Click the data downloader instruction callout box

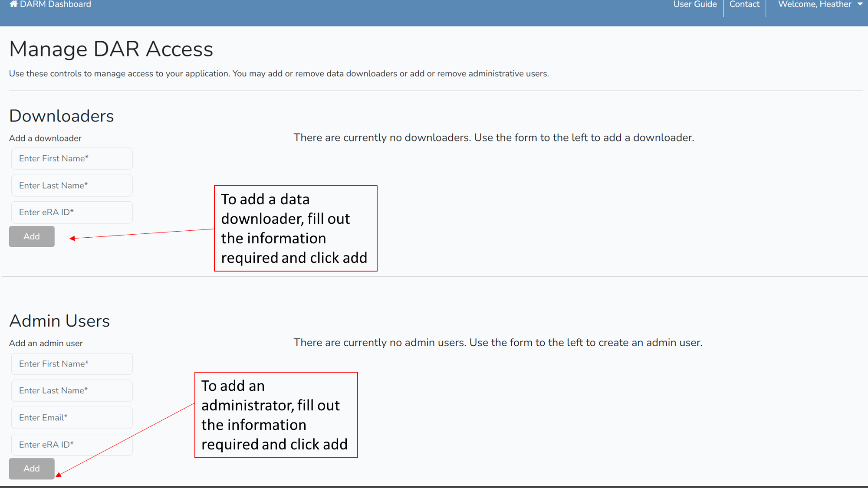point(296,229)
